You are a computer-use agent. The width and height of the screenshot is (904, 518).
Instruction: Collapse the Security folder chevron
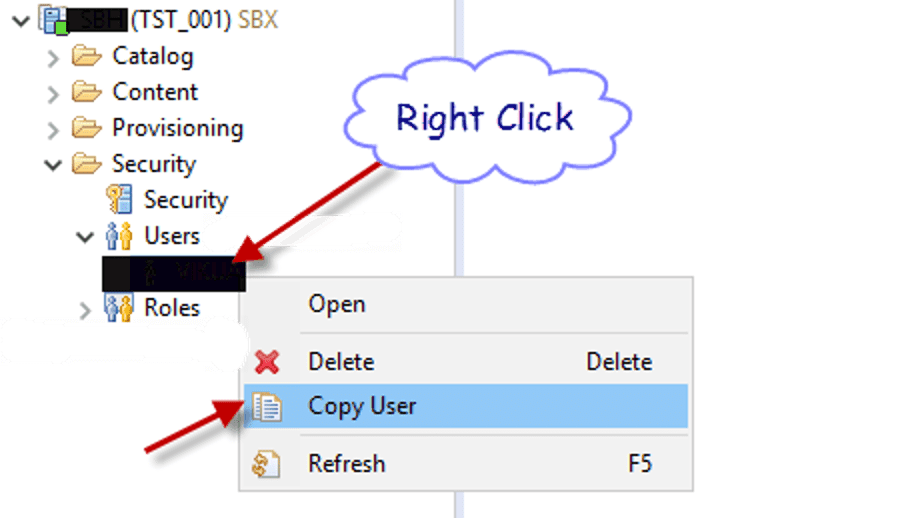[x=53, y=166]
